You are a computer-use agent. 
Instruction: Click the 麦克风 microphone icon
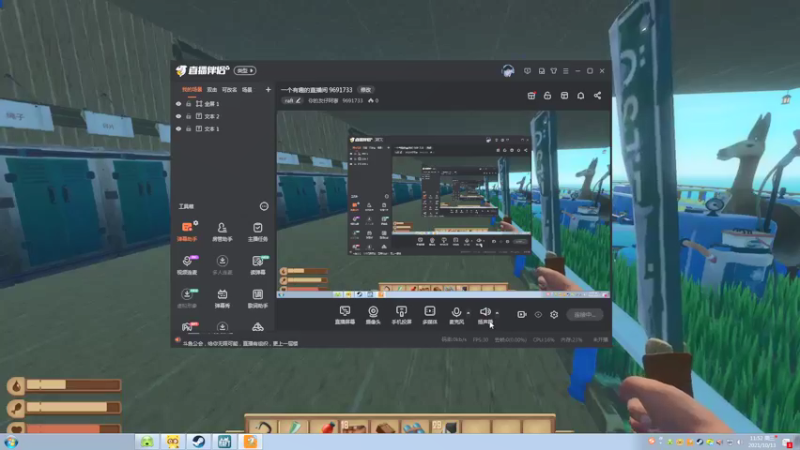point(456,312)
